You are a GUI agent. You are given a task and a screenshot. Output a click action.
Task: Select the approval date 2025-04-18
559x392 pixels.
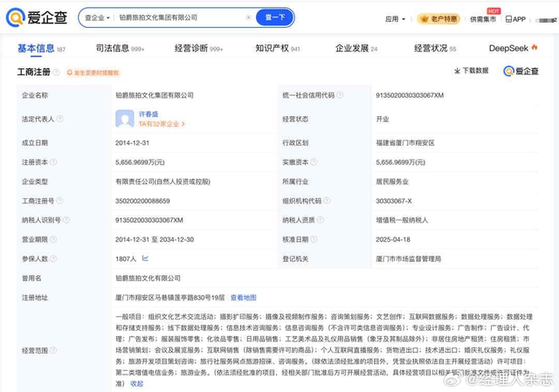(x=393, y=239)
